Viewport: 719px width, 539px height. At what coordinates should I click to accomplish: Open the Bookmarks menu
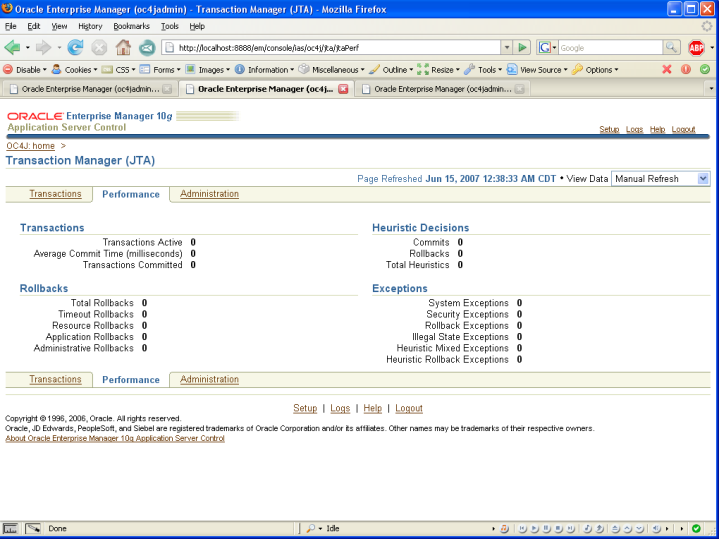click(132, 26)
